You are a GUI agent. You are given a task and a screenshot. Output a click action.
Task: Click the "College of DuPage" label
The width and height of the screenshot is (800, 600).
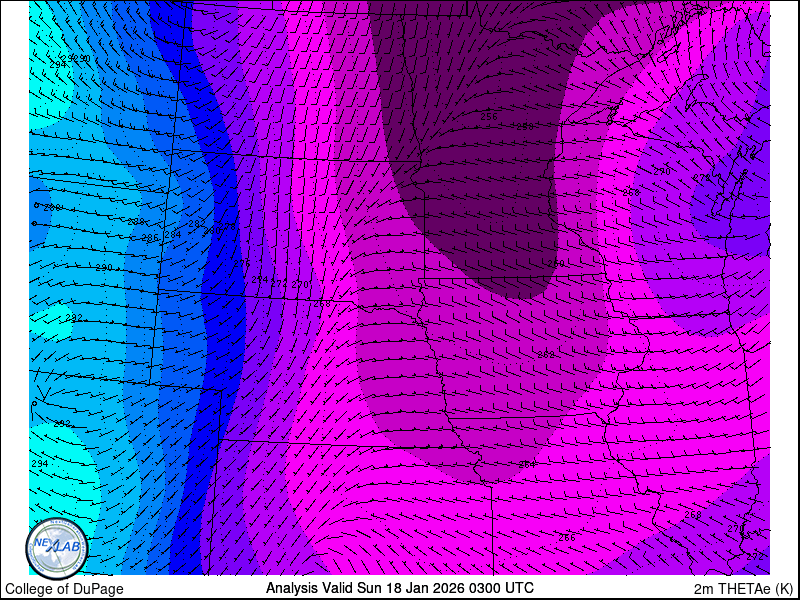(x=64, y=589)
